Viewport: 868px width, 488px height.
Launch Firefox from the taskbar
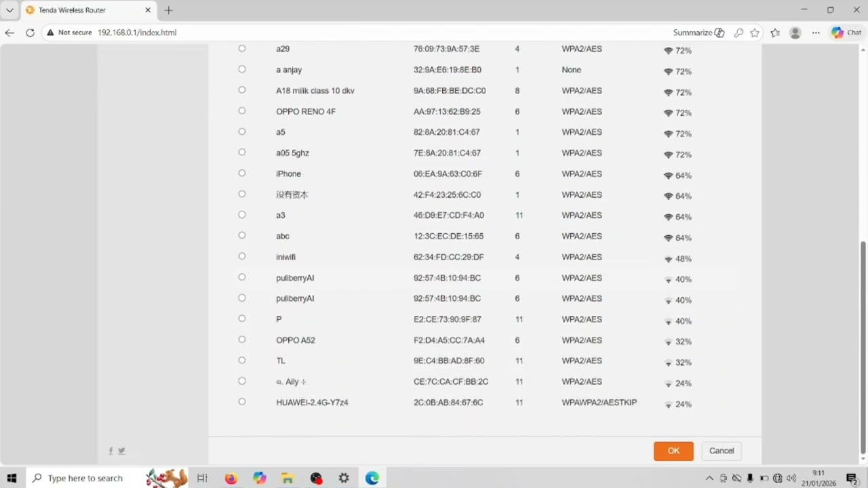[231, 478]
